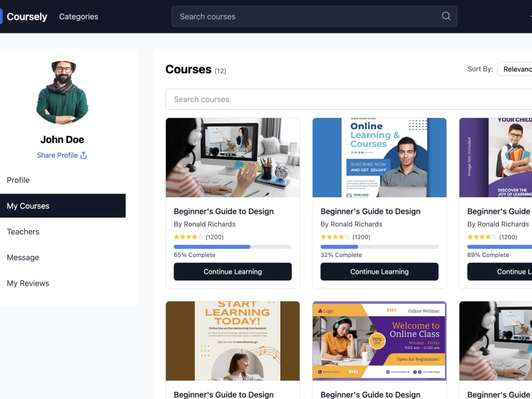
Task: Click By Ronald Richards on 65% course
Action: pos(205,224)
